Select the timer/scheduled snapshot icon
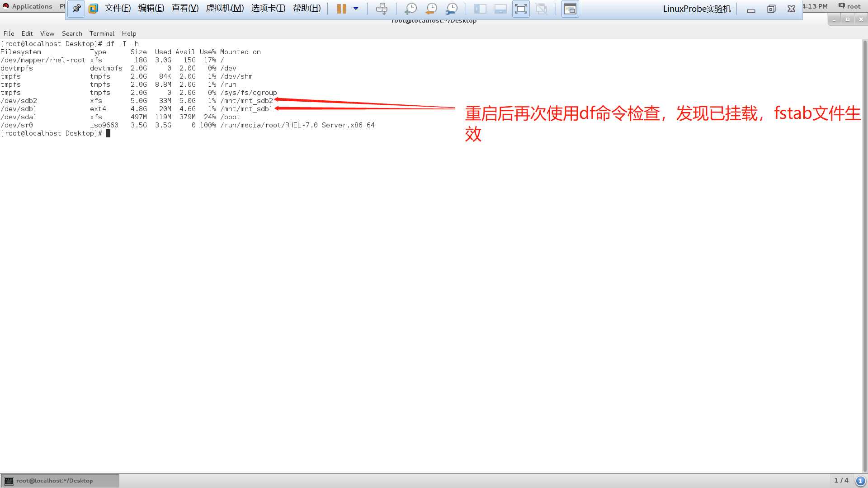Screen dimensions: 868x488 click(451, 8)
